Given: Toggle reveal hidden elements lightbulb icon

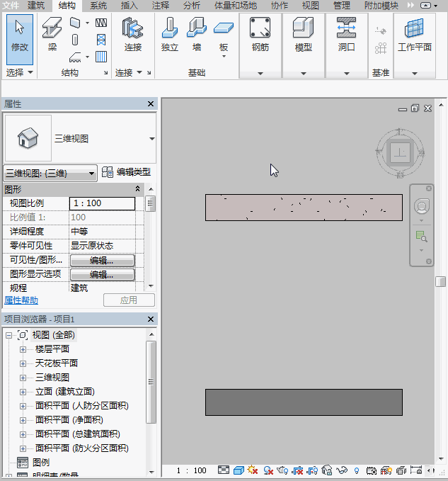Looking at the screenshot, I should [x=357, y=470].
